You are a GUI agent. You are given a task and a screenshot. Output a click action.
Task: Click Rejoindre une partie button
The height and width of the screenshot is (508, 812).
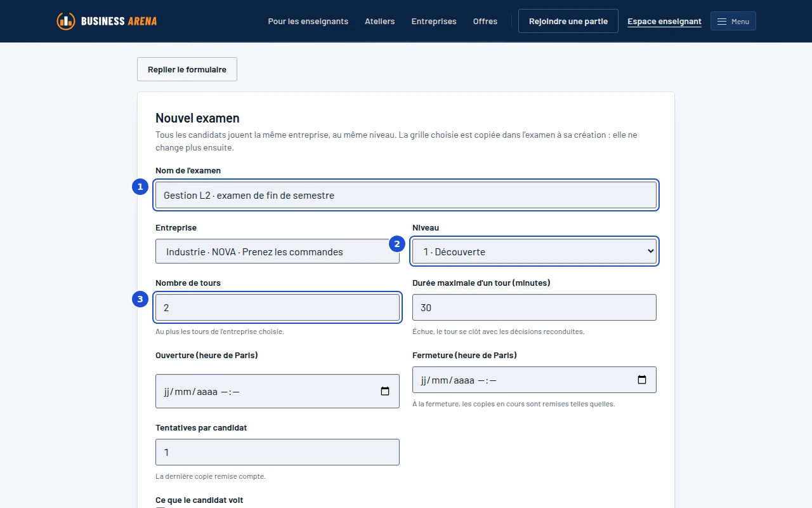(568, 21)
